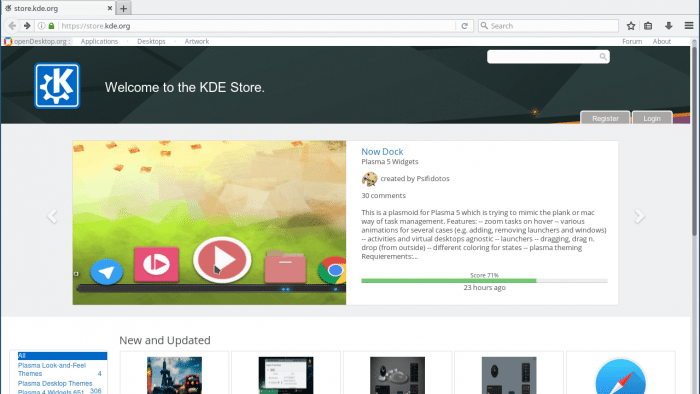Open the Applications menu link

(99, 41)
